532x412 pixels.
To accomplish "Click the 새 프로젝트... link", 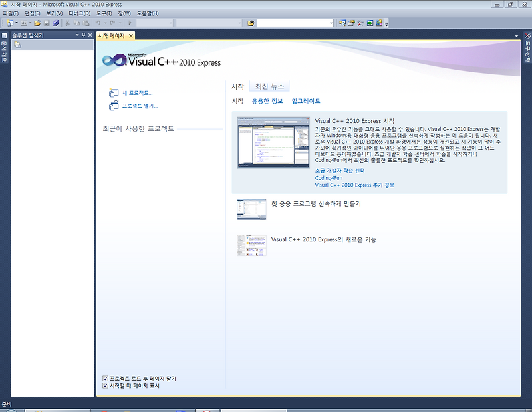I will pos(137,93).
